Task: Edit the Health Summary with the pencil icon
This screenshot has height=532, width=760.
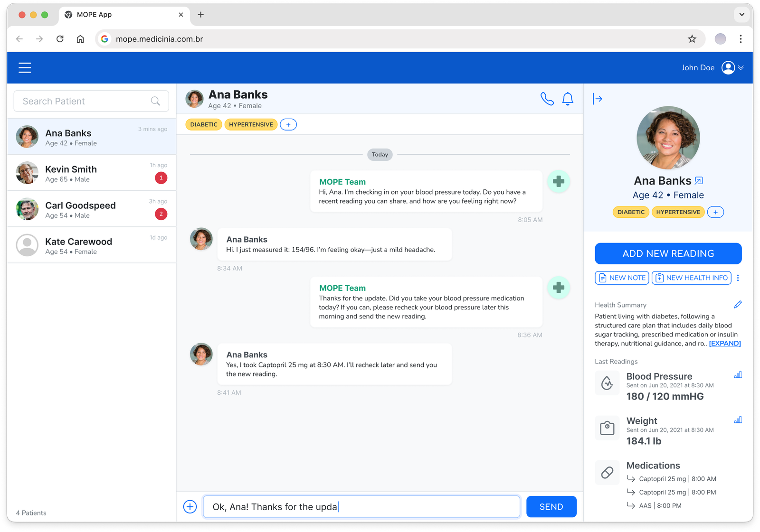Action: tap(738, 305)
